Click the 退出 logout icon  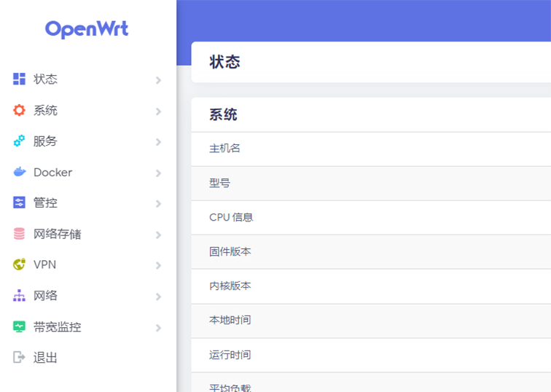(x=19, y=357)
